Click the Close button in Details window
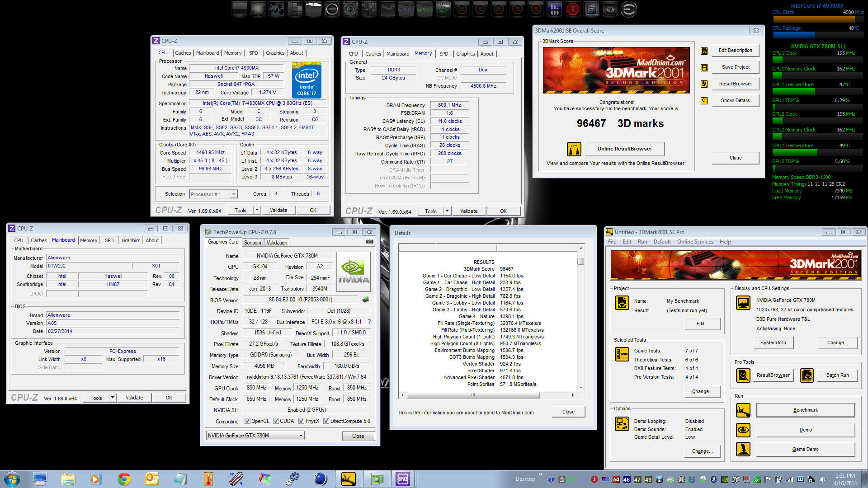Viewport: 868px width, 488px height. click(x=568, y=412)
